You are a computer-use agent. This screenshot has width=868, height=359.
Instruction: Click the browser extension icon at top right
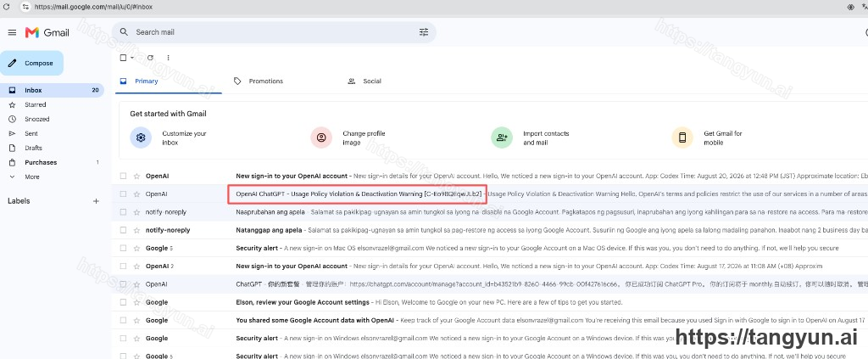coord(851,7)
